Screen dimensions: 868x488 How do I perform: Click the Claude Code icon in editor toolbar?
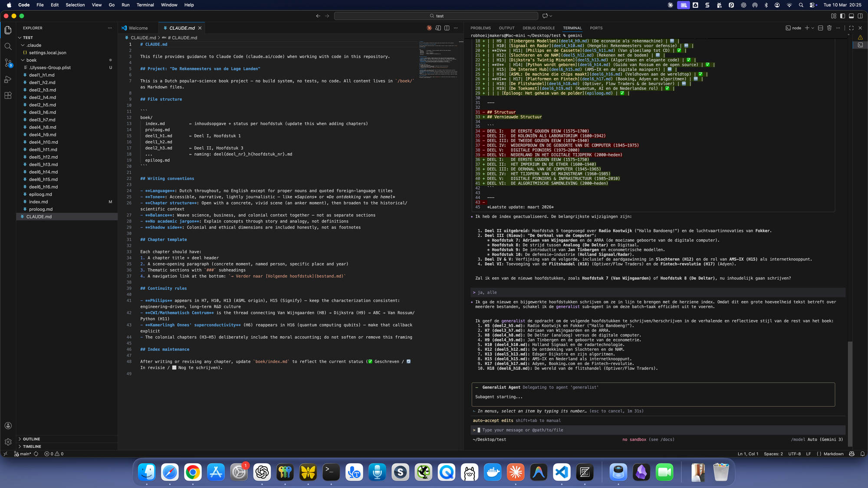(x=429, y=28)
